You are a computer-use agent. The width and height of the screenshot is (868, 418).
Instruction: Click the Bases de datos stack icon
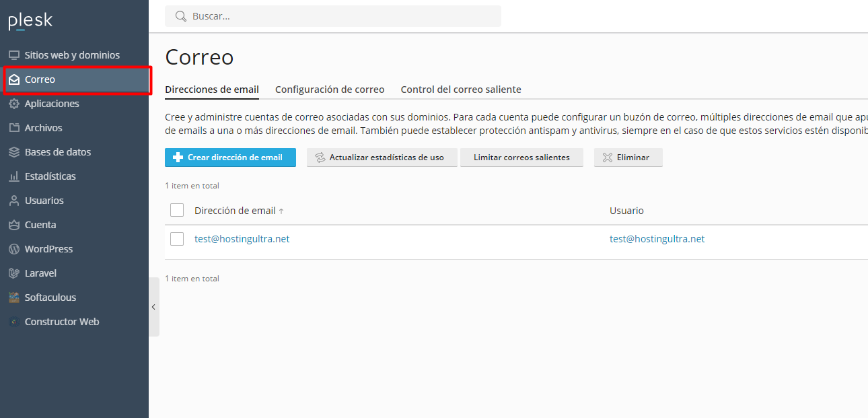[x=13, y=152]
